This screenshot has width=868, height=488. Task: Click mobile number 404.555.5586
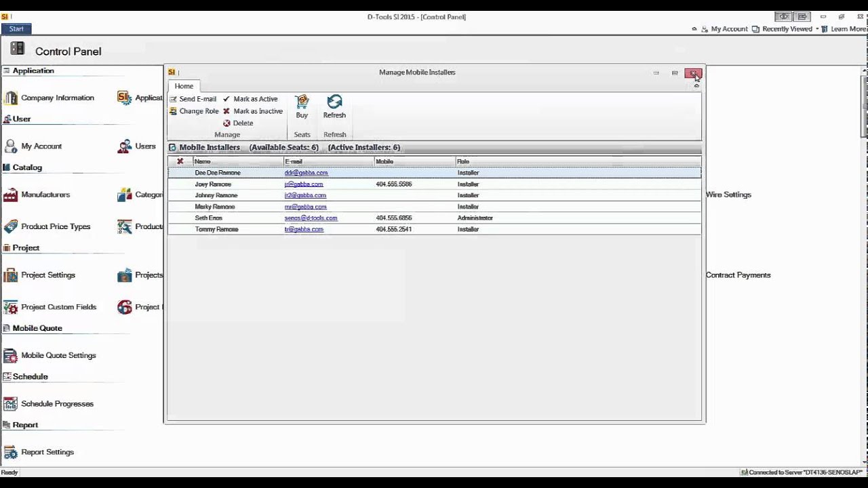click(393, 184)
